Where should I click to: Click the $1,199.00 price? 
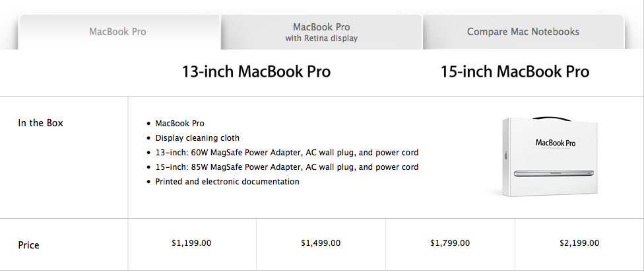point(191,243)
